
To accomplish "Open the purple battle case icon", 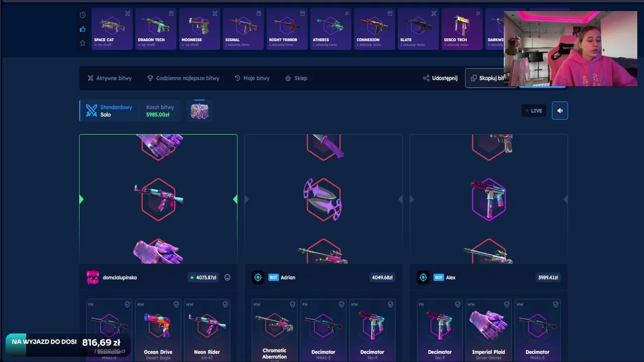I will click(199, 111).
